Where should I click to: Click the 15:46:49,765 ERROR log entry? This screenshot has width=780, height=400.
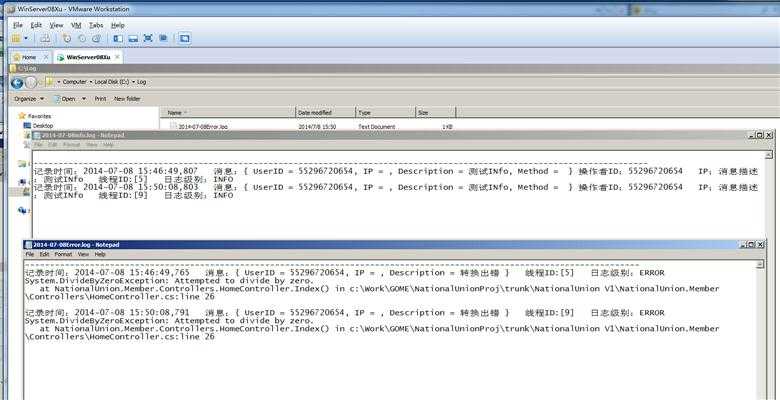(x=344, y=273)
